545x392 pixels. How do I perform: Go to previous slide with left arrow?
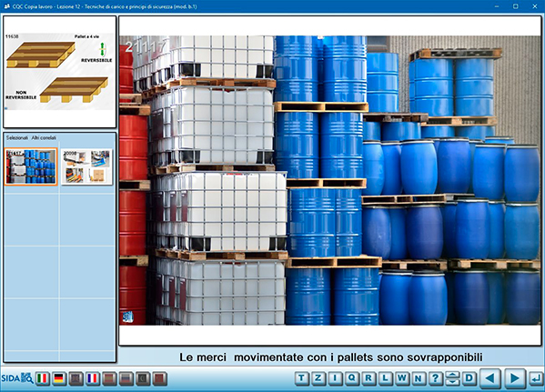pyautogui.click(x=490, y=378)
